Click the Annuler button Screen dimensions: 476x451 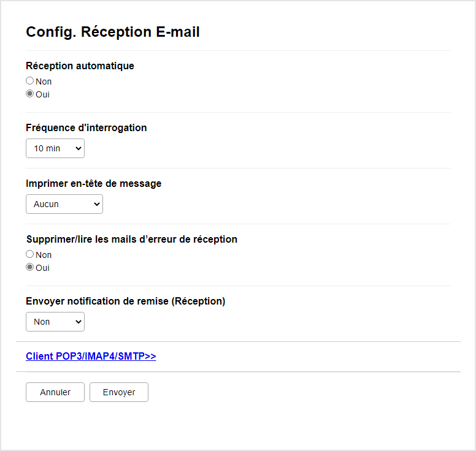pos(55,392)
